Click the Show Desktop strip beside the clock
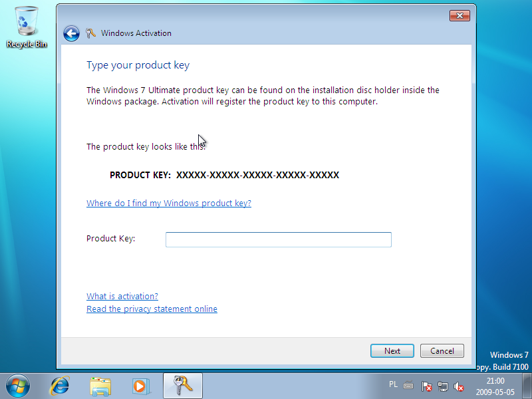 click(x=528, y=386)
